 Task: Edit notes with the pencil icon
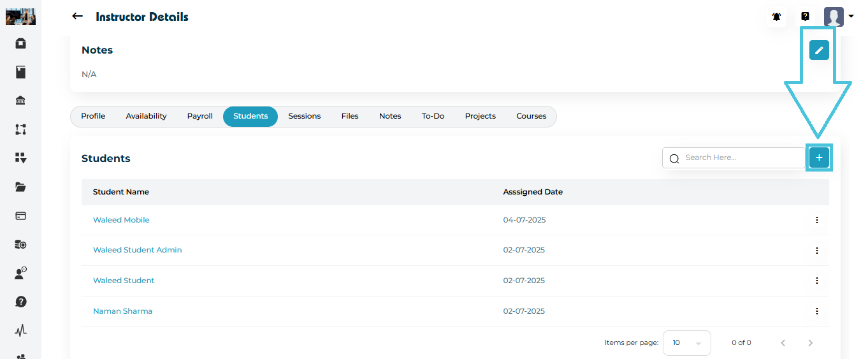[819, 50]
